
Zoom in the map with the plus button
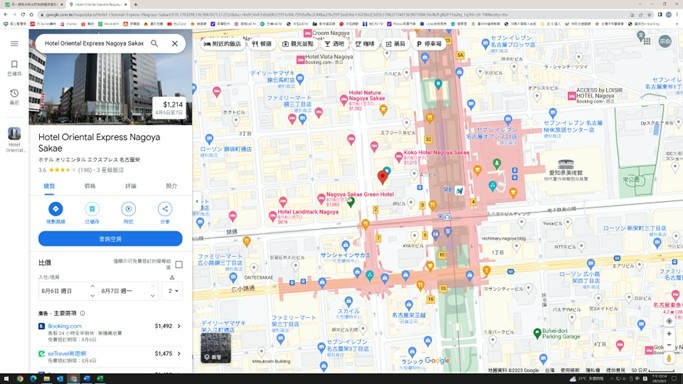point(669,334)
